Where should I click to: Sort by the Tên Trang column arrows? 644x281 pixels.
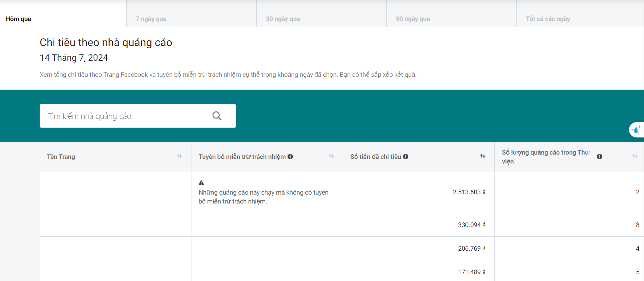[179, 156]
